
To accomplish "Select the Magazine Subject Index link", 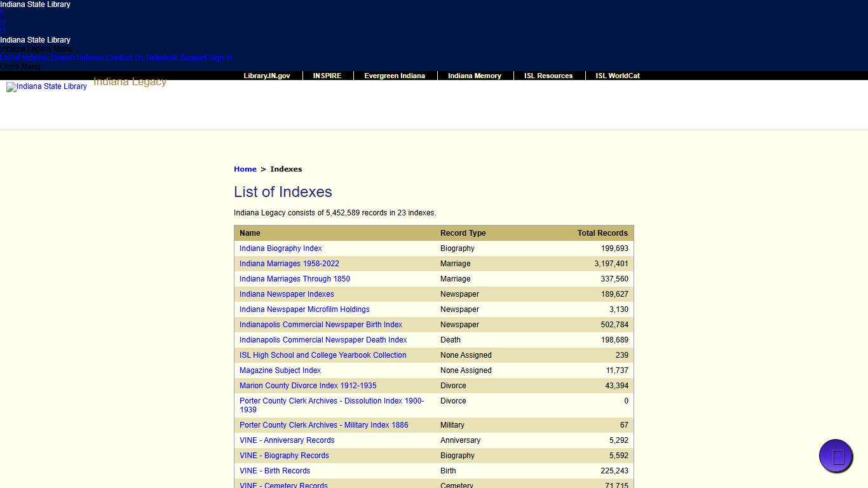I will pyautogui.click(x=288, y=370).
